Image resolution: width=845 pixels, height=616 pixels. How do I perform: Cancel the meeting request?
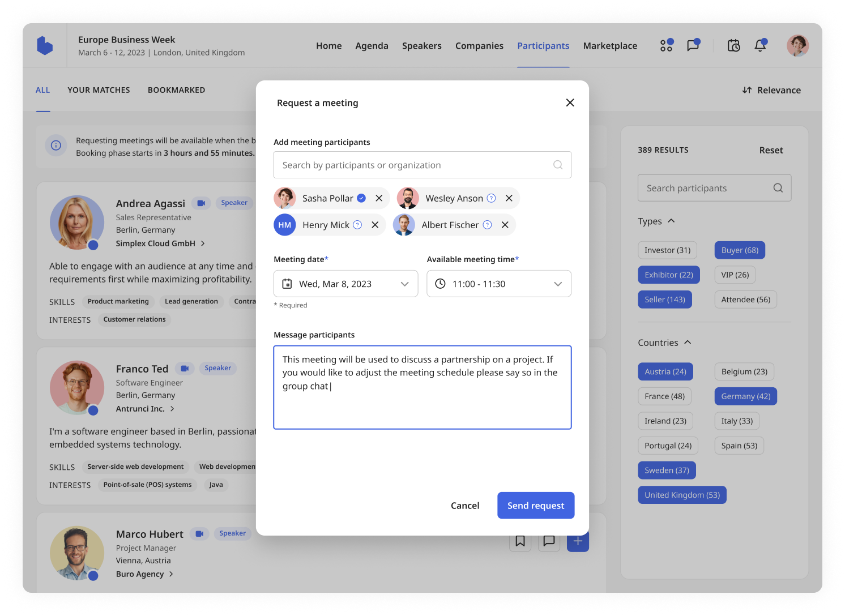click(464, 506)
